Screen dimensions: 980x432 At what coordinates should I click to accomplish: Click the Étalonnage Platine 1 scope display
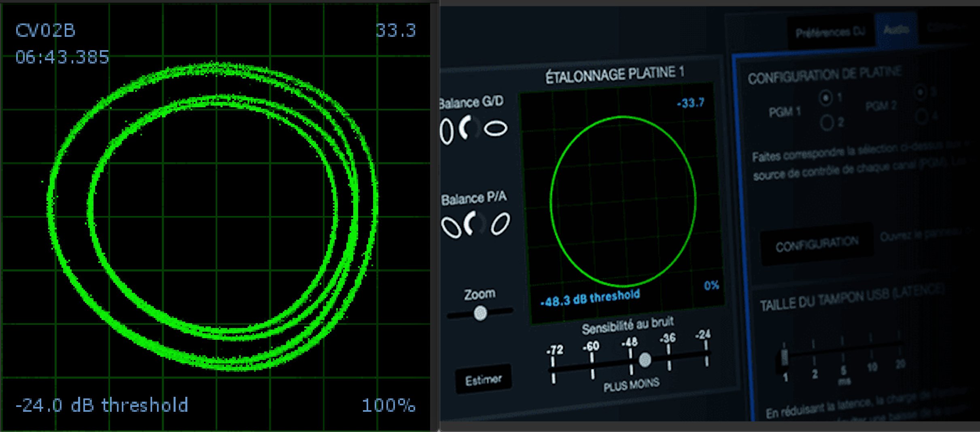(623, 202)
